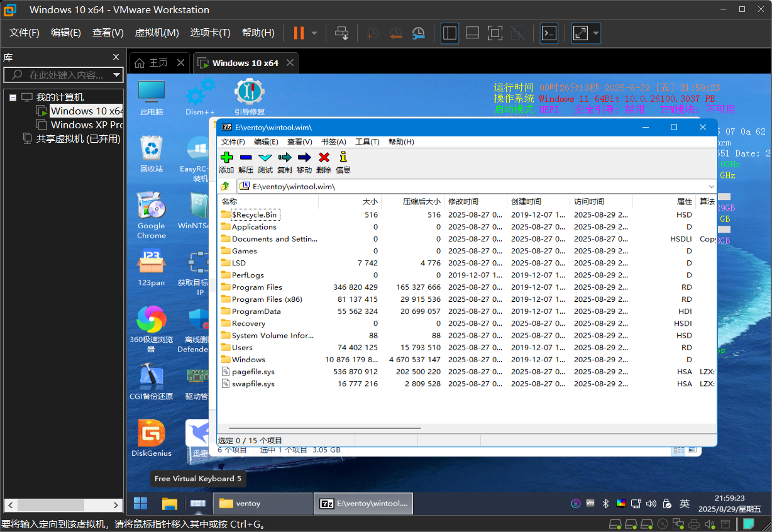This screenshot has width=772, height=532.
Task: Open VMware 虚拟机(M) menu
Action: pyautogui.click(x=157, y=33)
